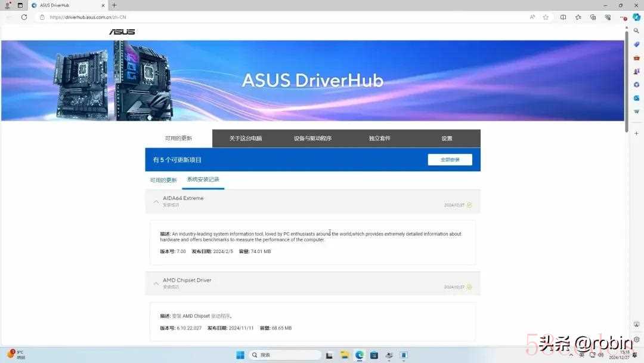Open File Explorer from the taskbar
The width and height of the screenshot is (644, 363).
(344, 355)
